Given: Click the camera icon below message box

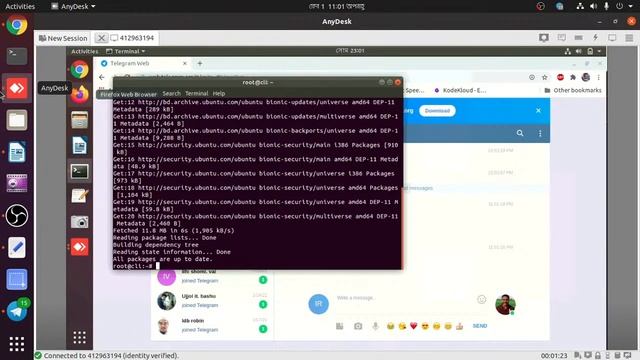Looking at the screenshot, I should (x=358, y=326).
